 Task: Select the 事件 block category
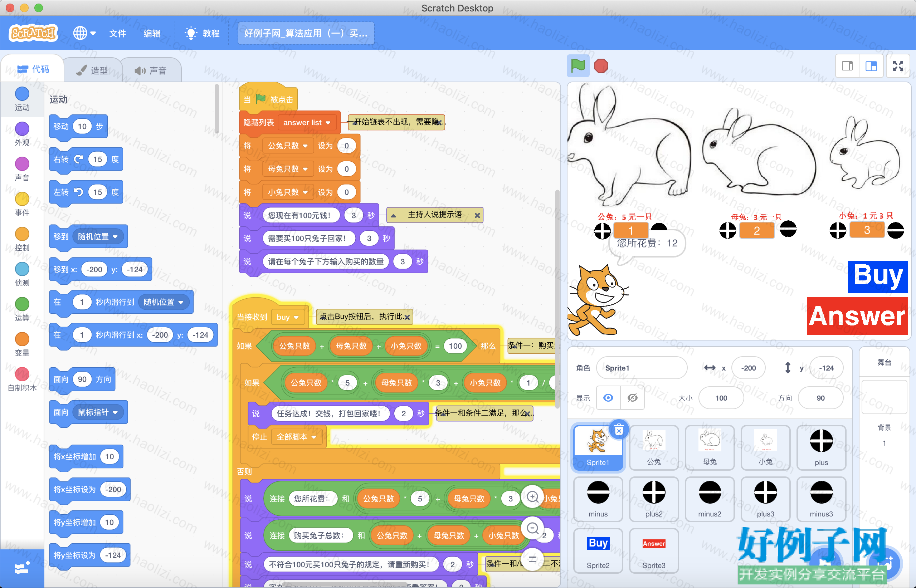22,205
